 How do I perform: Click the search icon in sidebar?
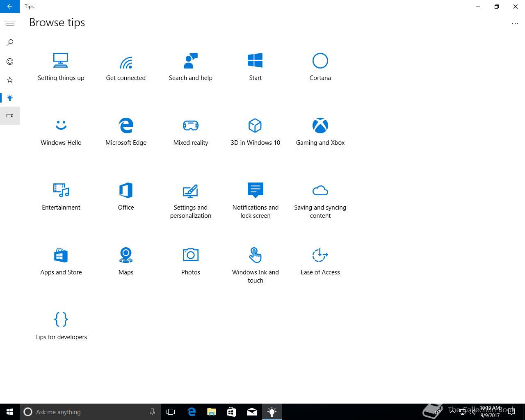tap(10, 42)
